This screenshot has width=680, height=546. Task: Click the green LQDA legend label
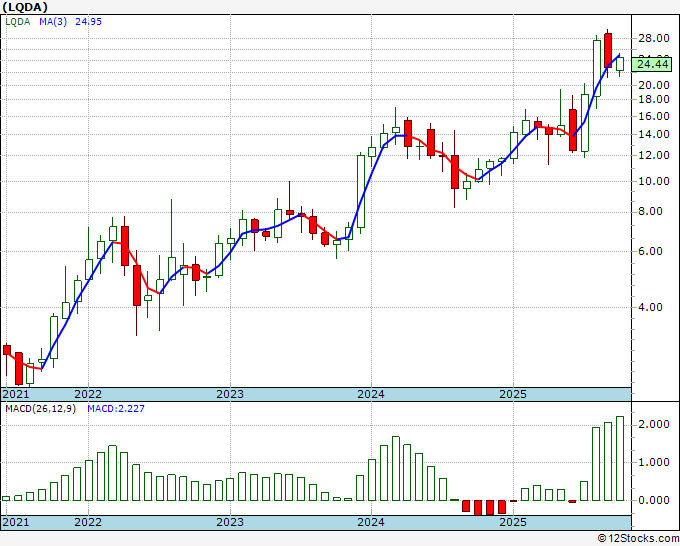coord(18,22)
